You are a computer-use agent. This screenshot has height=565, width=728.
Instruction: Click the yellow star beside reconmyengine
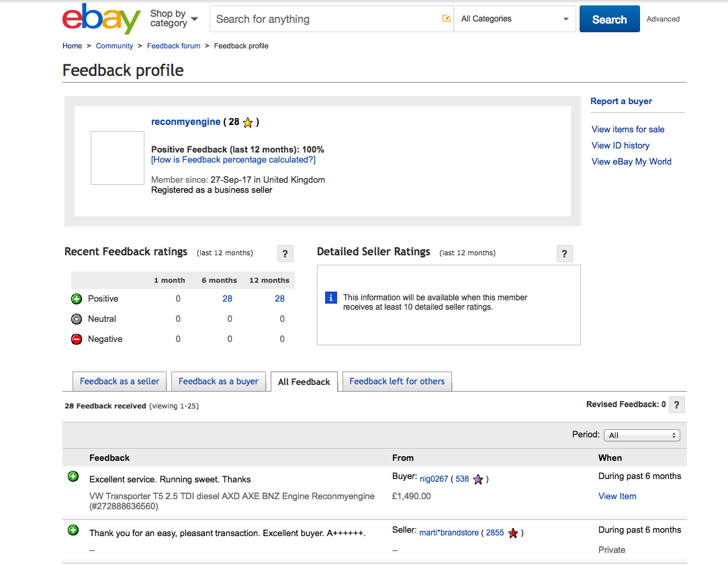(248, 122)
